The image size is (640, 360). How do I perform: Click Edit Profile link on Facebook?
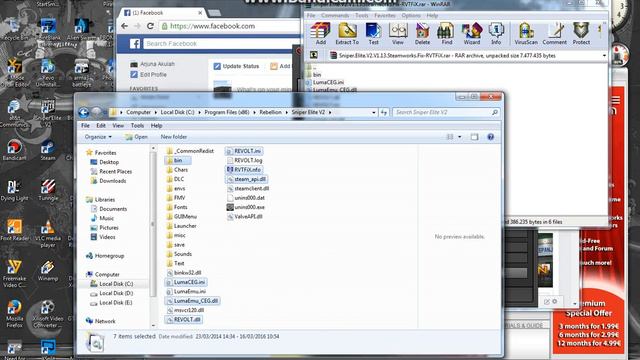pos(149,75)
